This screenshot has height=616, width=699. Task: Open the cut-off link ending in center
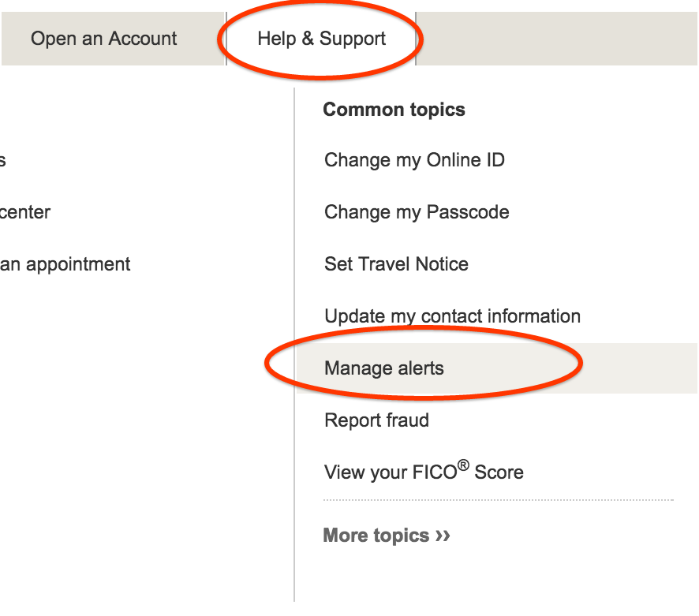click(24, 212)
